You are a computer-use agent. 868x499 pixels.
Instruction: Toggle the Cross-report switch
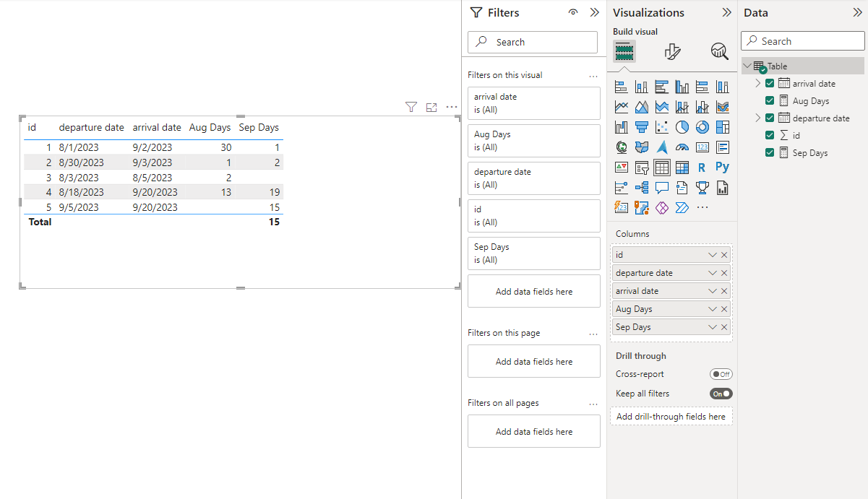pyautogui.click(x=721, y=374)
